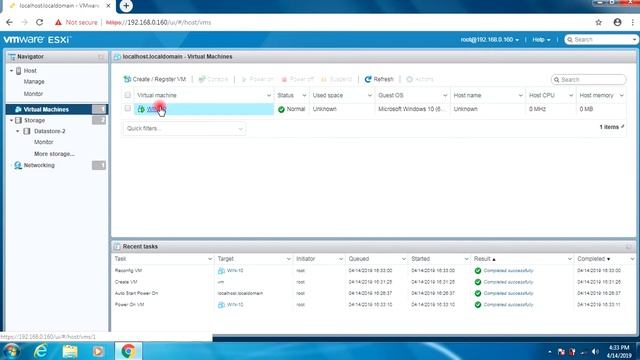This screenshot has height=360, width=640.
Task: Open the Win-10 target in the Power On VM row
Action: (x=235, y=304)
